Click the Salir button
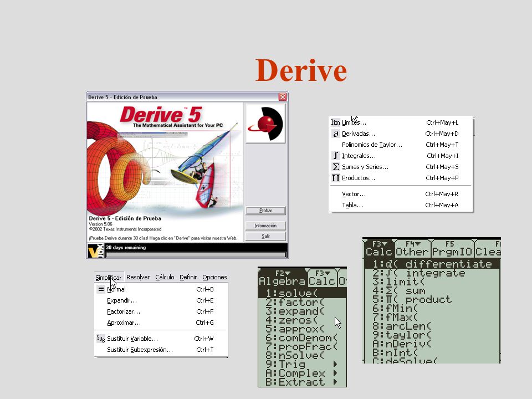The image size is (532, 399). [x=265, y=236]
